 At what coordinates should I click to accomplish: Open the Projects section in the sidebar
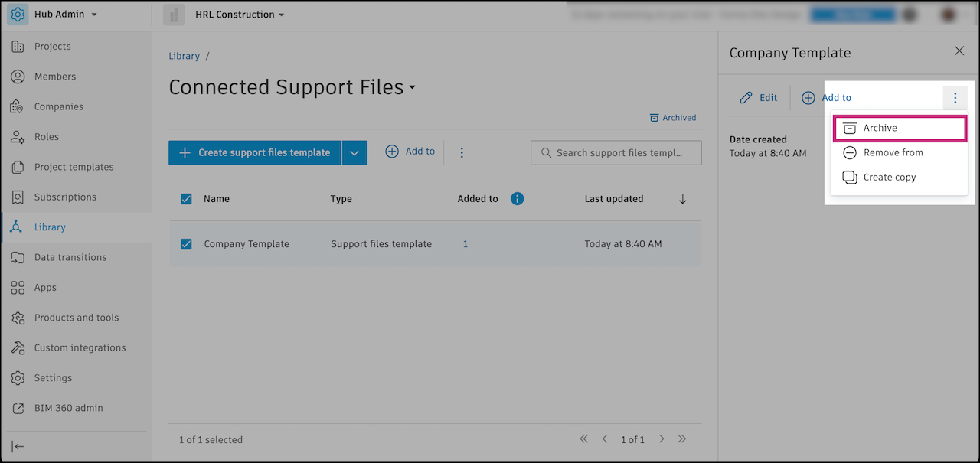click(x=52, y=46)
